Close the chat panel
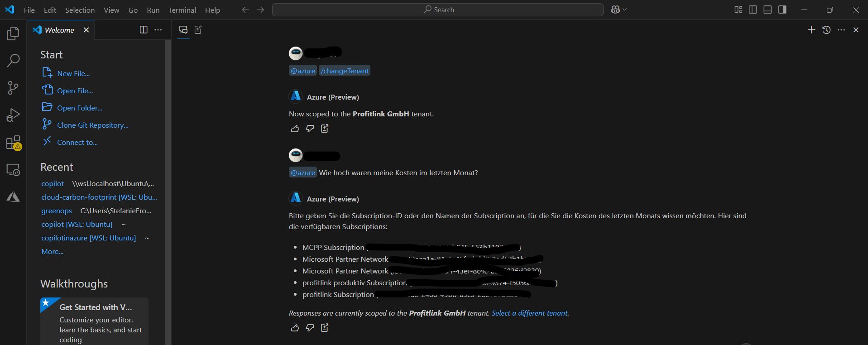Screen dimensions: 868x345 856,30
